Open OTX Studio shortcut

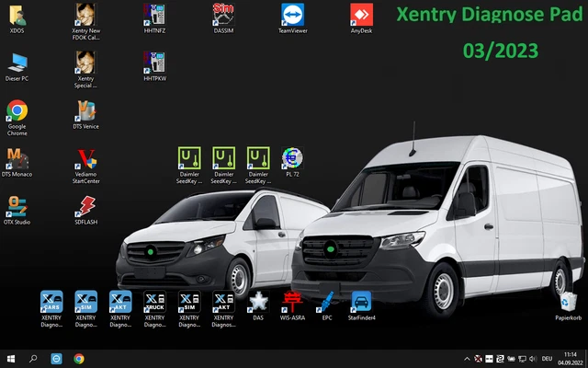pyautogui.click(x=17, y=211)
